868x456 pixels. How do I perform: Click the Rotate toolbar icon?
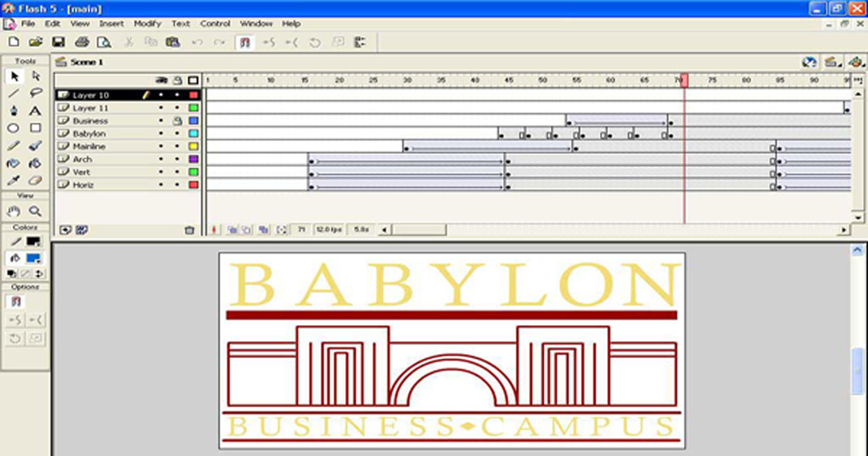[x=315, y=42]
